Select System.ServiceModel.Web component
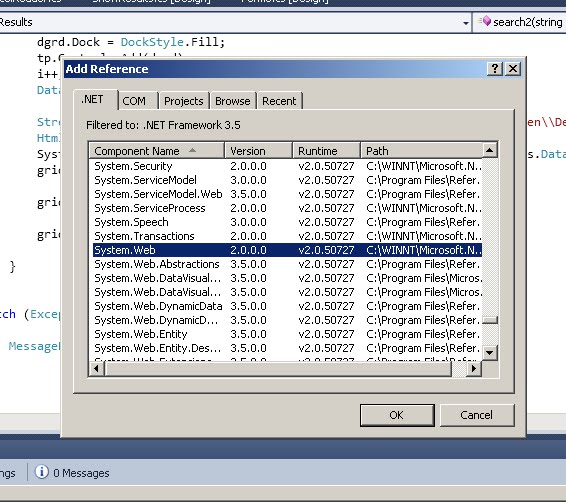 [287, 194]
